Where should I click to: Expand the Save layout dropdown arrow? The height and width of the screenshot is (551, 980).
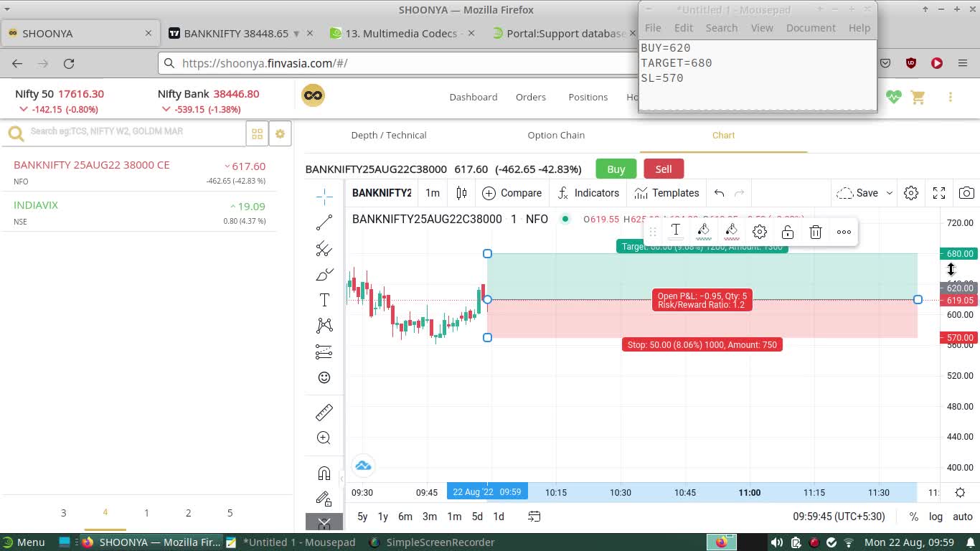point(890,193)
